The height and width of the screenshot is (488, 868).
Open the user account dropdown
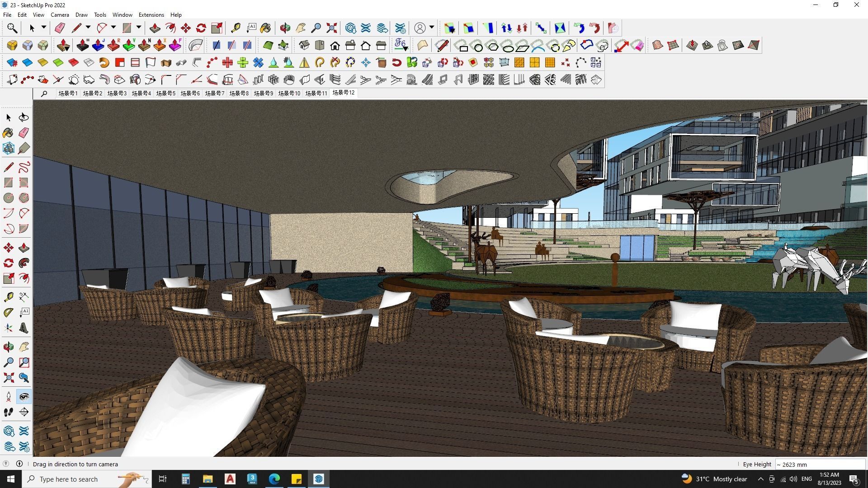pyautogui.click(x=432, y=28)
